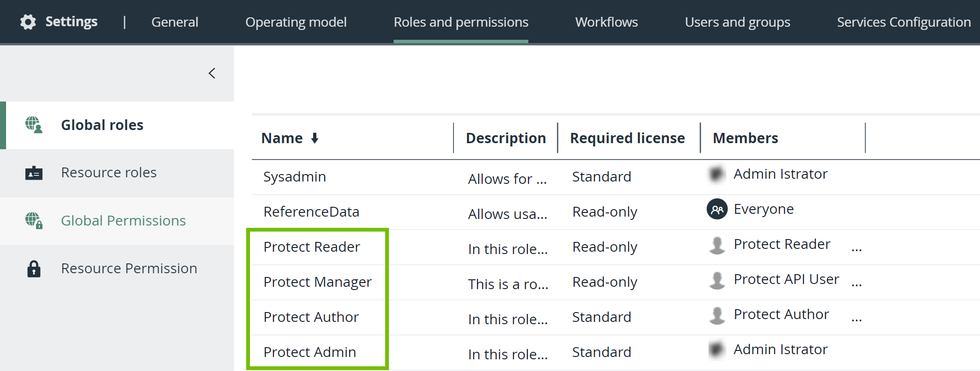Click the Global Permissions globe-lock icon
This screenshot has height=371, width=980.
[34, 220]
